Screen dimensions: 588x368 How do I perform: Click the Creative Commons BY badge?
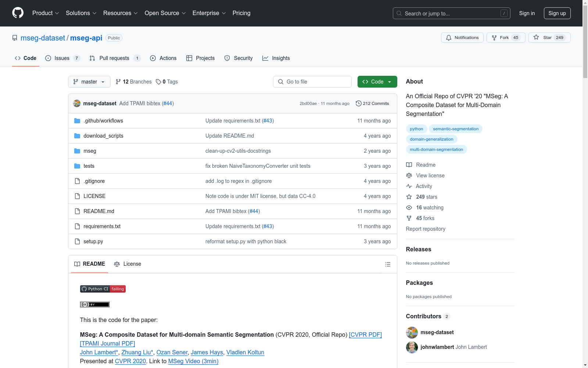pyautogui.click(x=95, y=304)
